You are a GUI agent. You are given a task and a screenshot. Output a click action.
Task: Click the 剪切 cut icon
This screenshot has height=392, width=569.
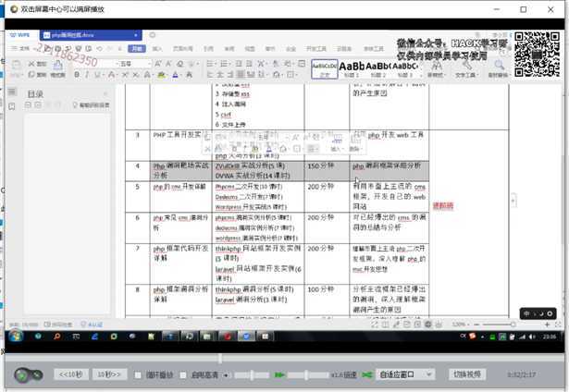(x=37, y=64)
